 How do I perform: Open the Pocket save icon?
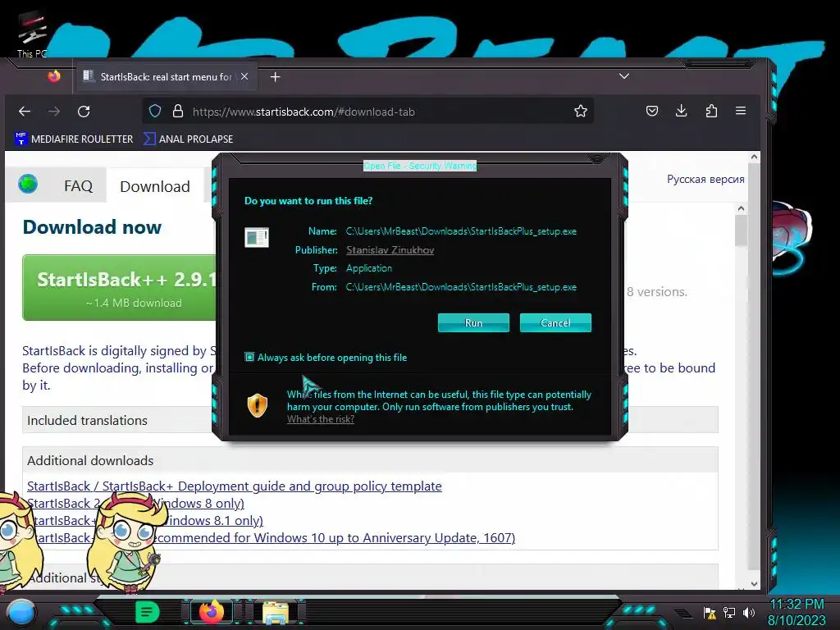pyautogui.click(x=652, y=111)
